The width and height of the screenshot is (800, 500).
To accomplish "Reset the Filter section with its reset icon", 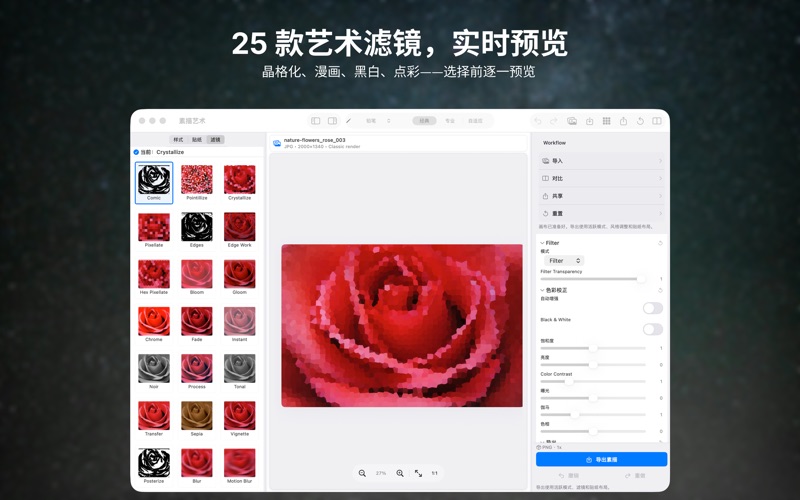I will coord(660,243).
